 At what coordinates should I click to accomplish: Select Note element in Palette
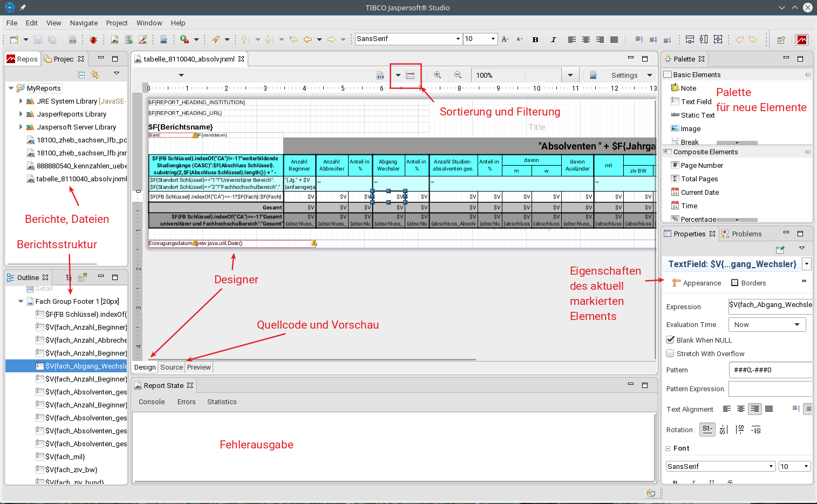(x=684, y=88)
